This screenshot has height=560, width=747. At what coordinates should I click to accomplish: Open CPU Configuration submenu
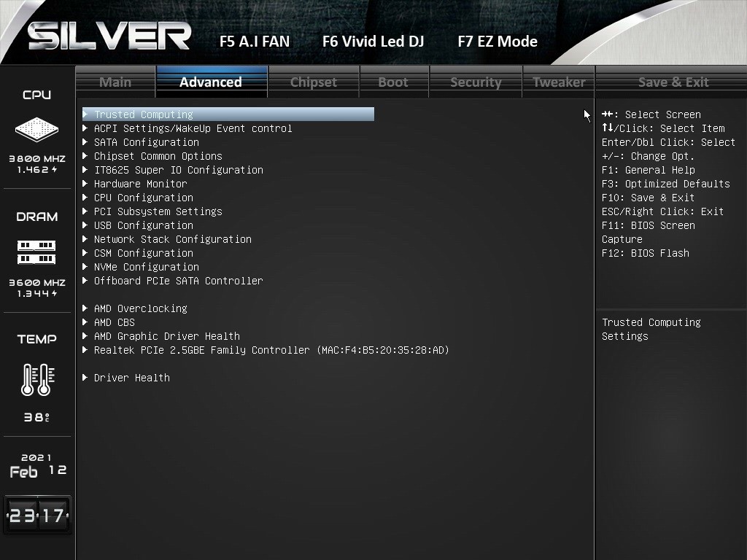(x=138, y=197)
